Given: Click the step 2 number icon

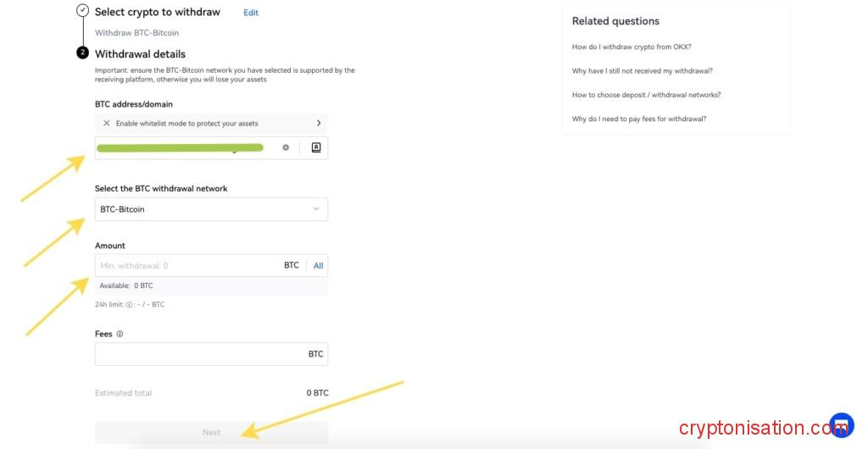Looking at the screenshot, I should (82, 53).
